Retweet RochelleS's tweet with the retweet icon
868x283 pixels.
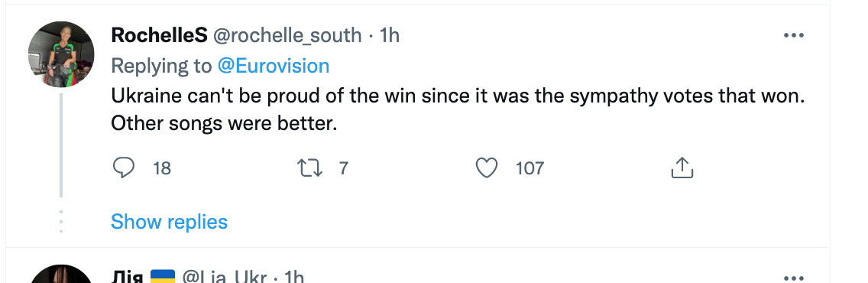point(310,168)
